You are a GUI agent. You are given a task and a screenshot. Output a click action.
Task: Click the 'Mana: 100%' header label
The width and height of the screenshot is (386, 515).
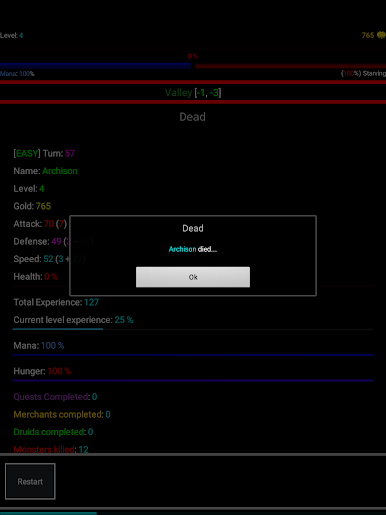pyautogui.click(x=17, y=74)
